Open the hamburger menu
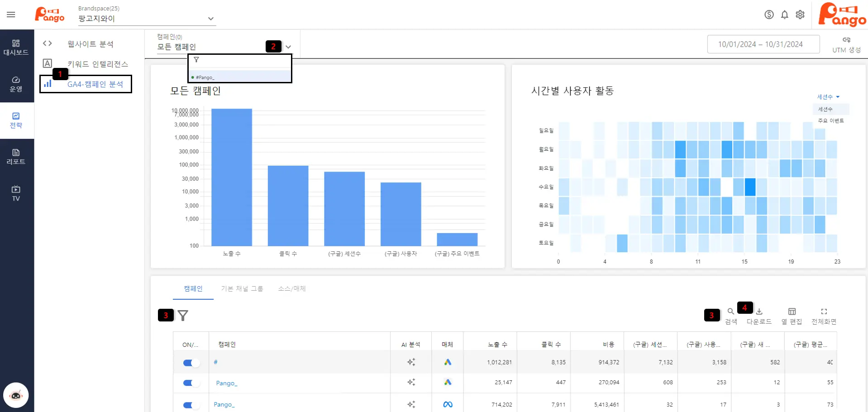The image size is (868, 412). click(11, 14)
